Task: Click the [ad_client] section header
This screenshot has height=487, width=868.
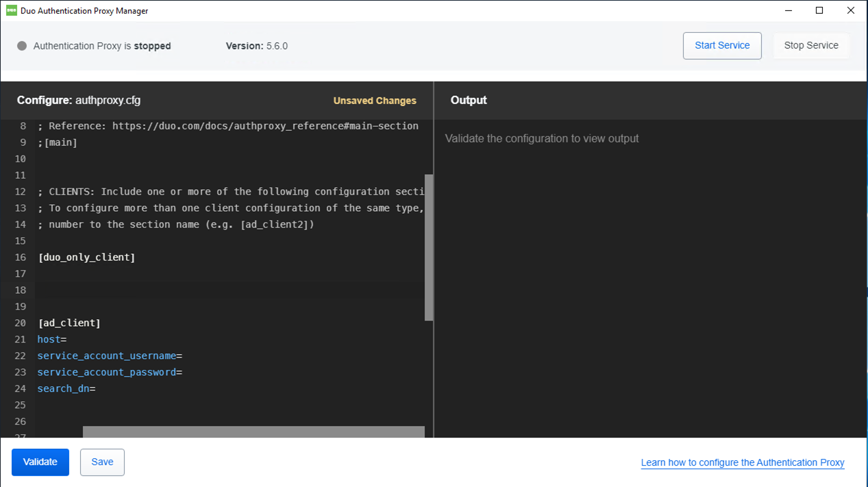Action: tap(69, 323)
